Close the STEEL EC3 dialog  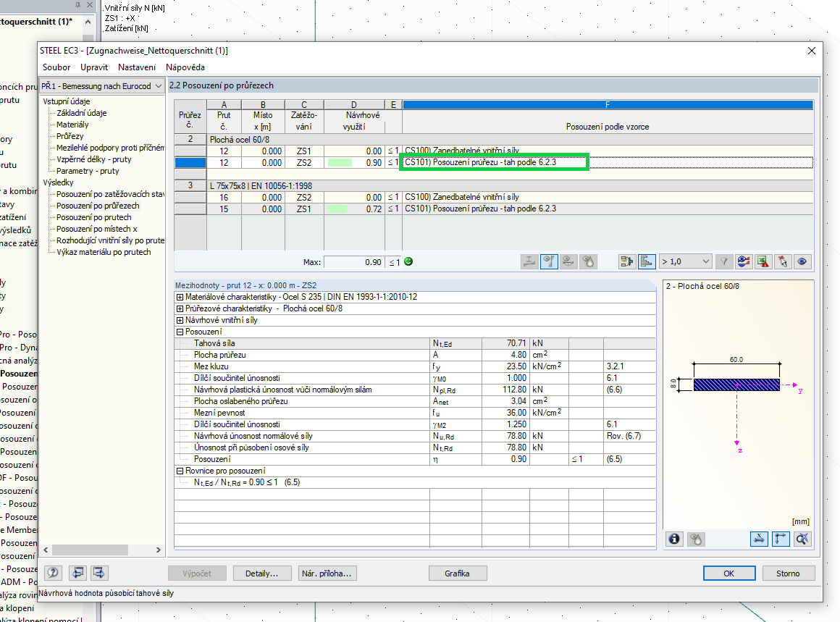point(812,51)
